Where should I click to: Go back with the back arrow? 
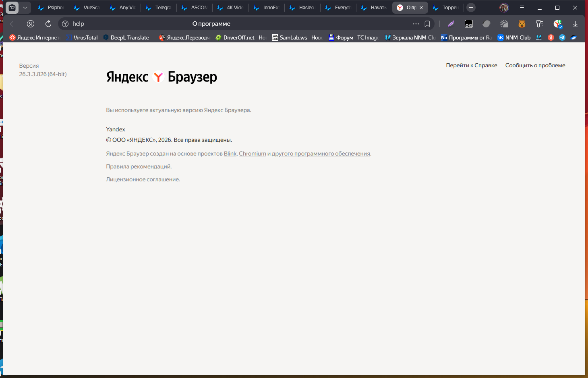(x=13, y=24)
